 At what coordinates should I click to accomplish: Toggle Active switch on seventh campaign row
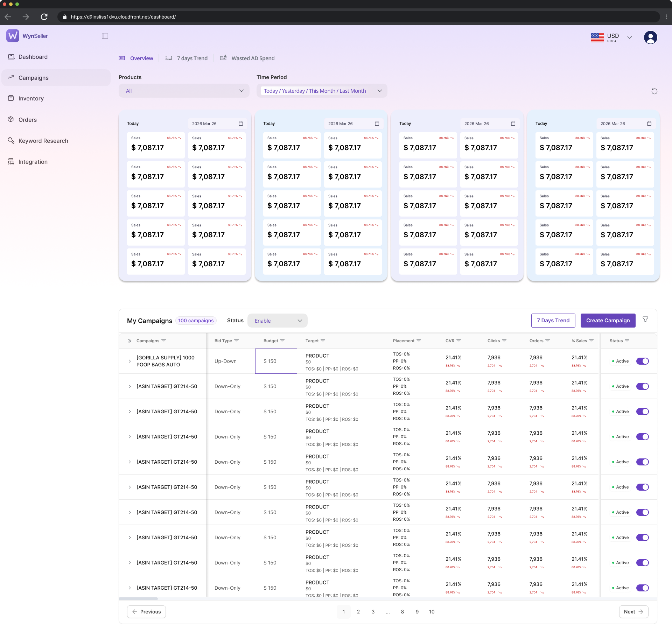(642, 512)
